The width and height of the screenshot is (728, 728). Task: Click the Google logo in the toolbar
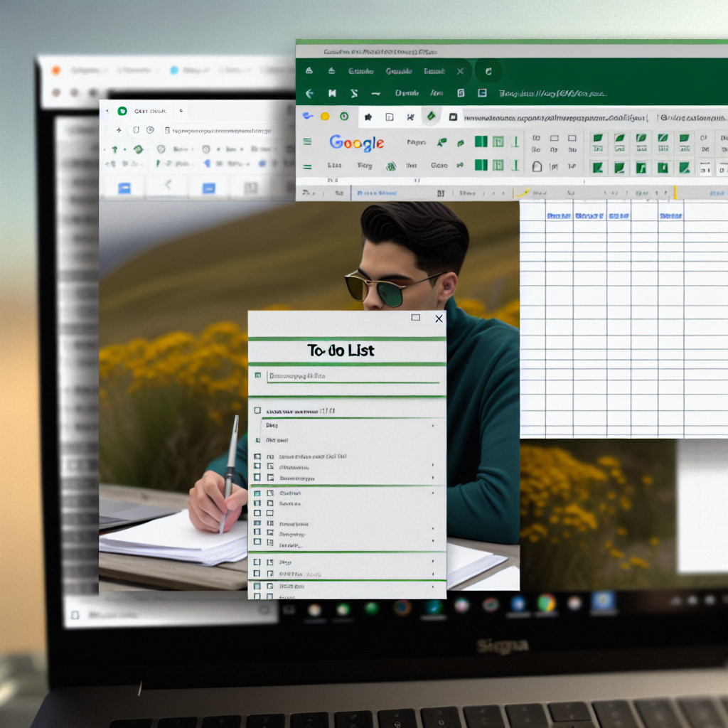tap(356, 143)
